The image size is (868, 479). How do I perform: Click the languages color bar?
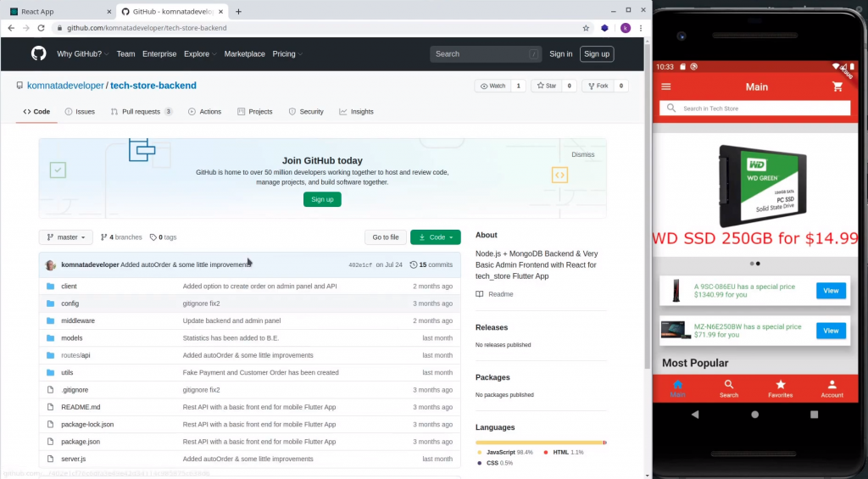[x=540, y=443]
